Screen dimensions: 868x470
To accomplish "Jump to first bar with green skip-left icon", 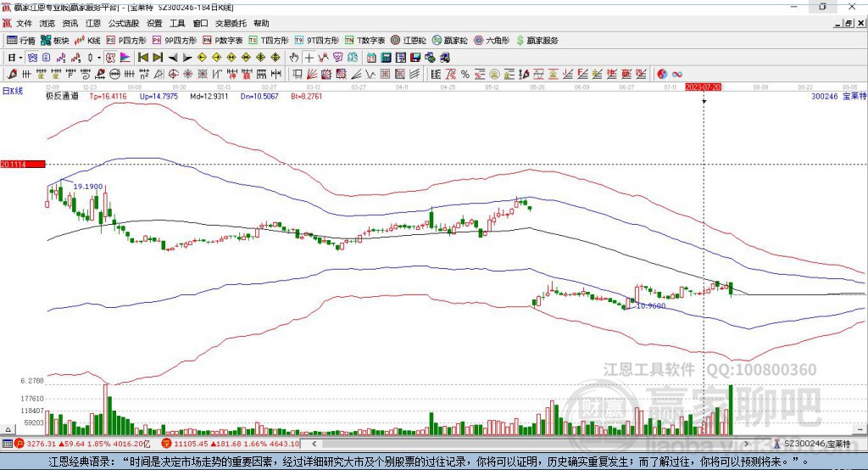I will 142,57.
